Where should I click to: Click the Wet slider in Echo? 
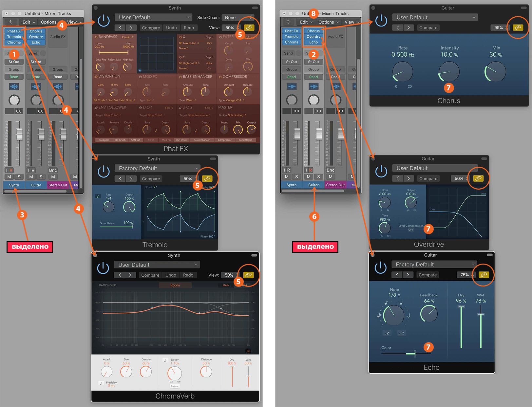pyautogui.click(x=481, y=326)
